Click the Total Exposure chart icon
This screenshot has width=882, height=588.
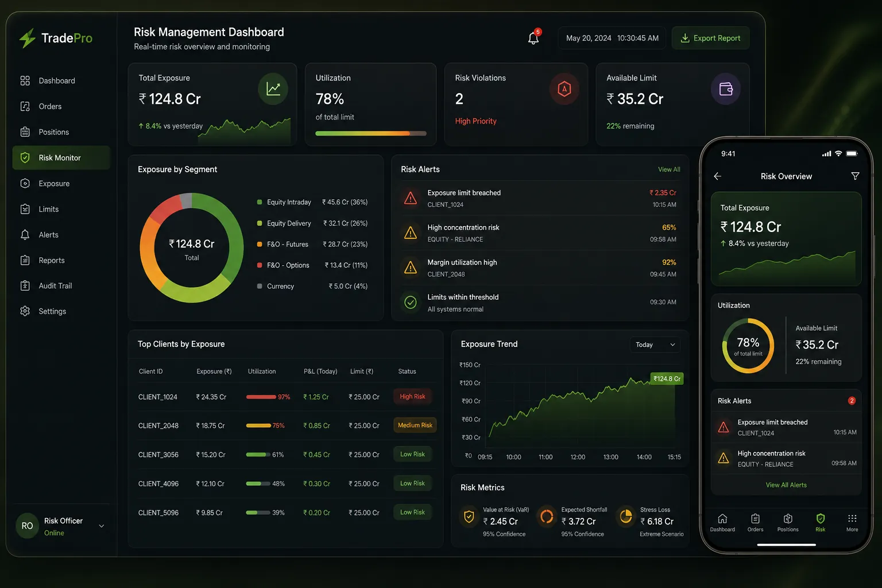point(273,89)
